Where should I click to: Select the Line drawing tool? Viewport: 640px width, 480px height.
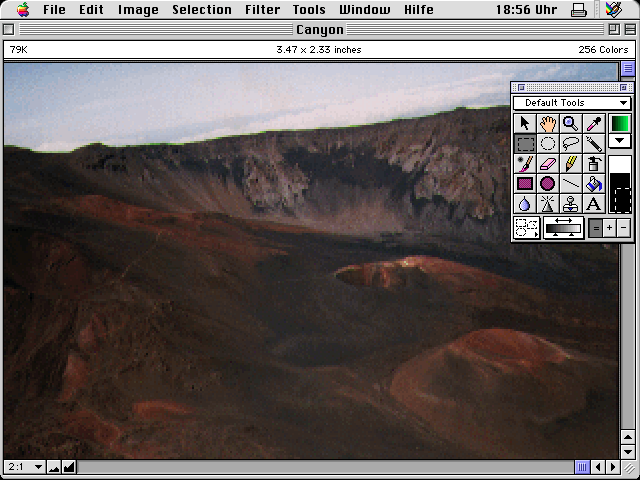[x=571, y=184]
